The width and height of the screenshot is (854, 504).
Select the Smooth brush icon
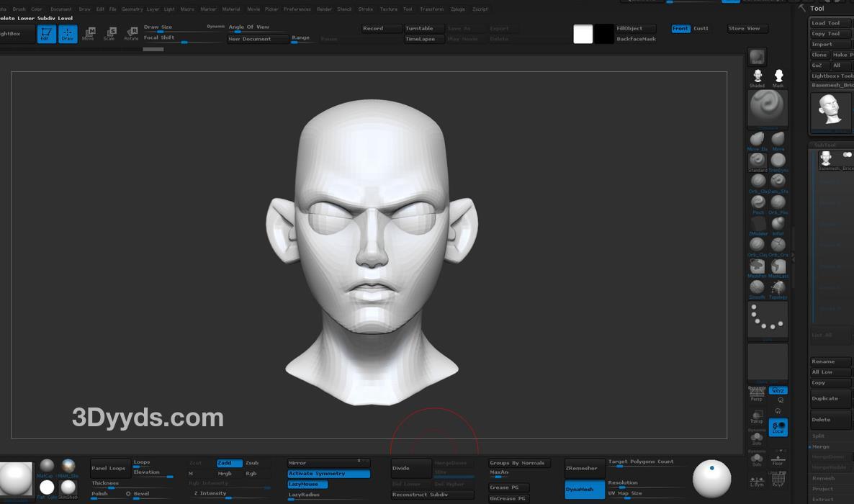click(x=757, y=287)
